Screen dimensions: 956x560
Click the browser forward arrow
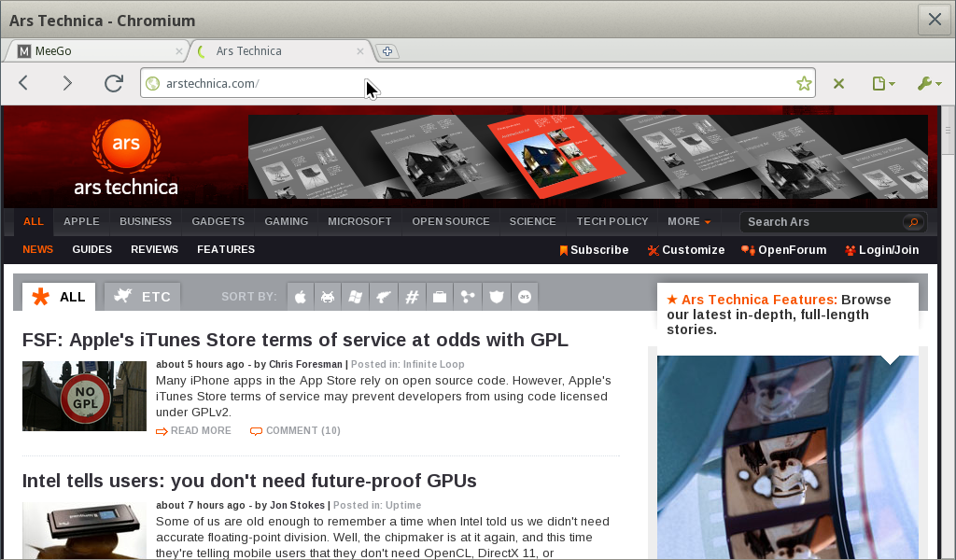pos(67,83)
